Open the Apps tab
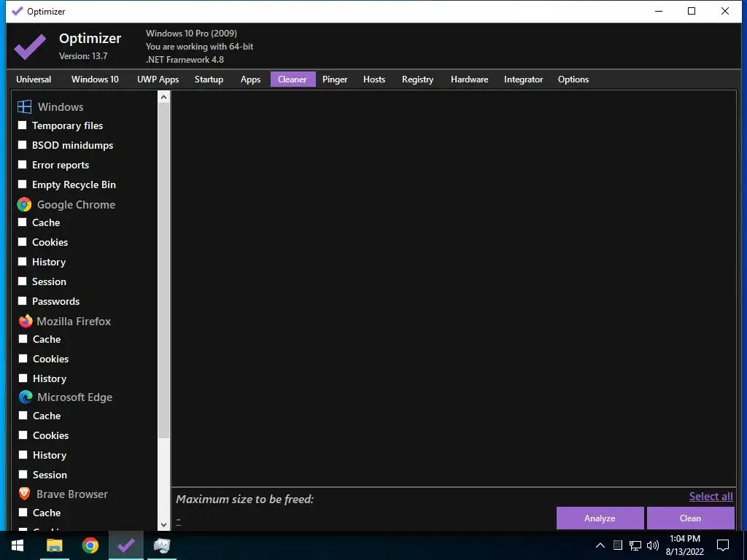This screenshot has height=560, width=747. 251,79
